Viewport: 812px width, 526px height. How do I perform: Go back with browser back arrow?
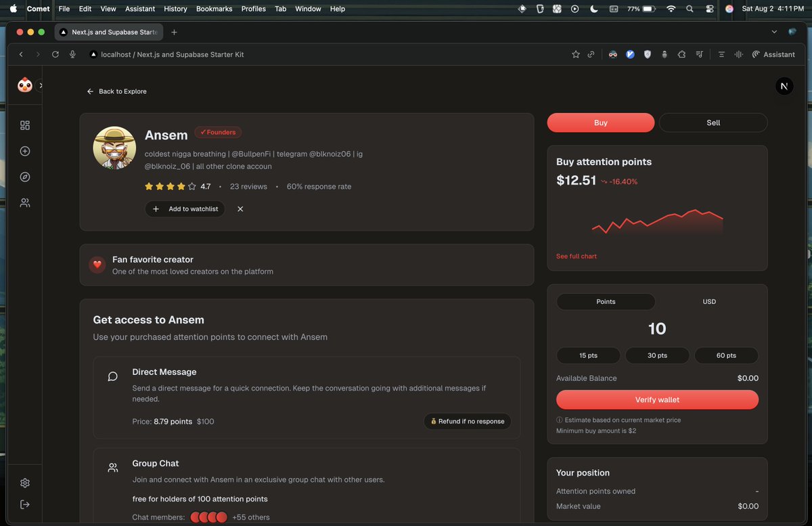pos(21,54)
